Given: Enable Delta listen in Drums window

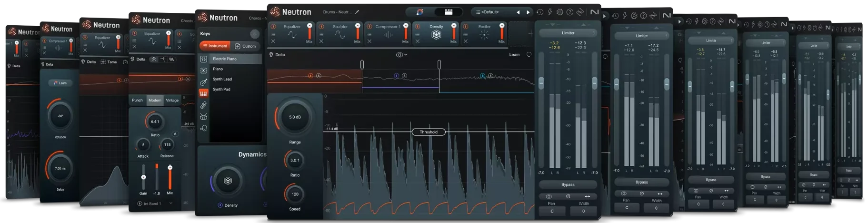Looking at the screenshot, I should [x=277, y=54].
